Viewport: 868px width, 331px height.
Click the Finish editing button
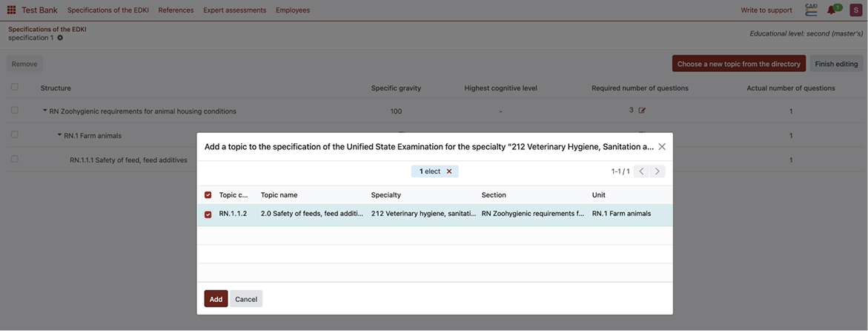[x=836, y=64]
